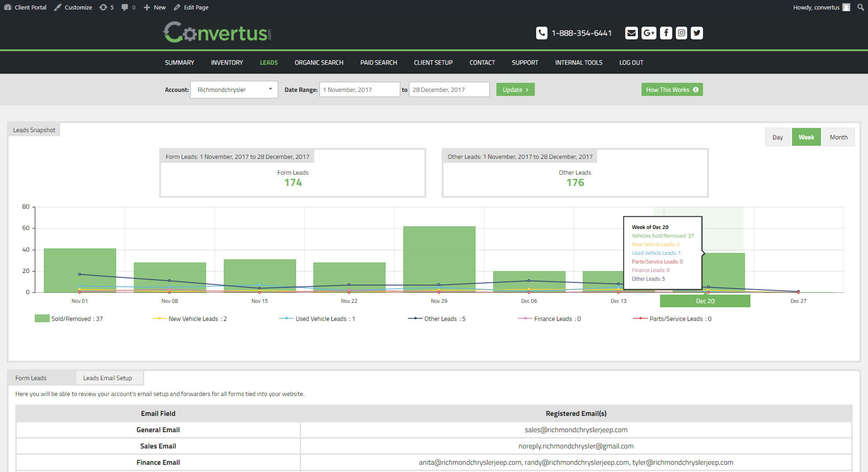Click the info icon on How This Works
Image resolution: width=868 pixels, height=472 pixels.
[696, 90]
